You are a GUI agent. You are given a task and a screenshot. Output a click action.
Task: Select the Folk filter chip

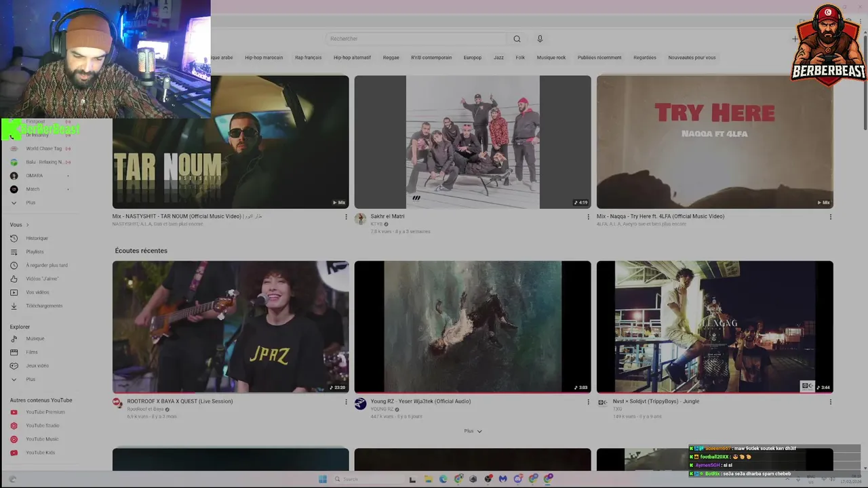pos(520,58)
